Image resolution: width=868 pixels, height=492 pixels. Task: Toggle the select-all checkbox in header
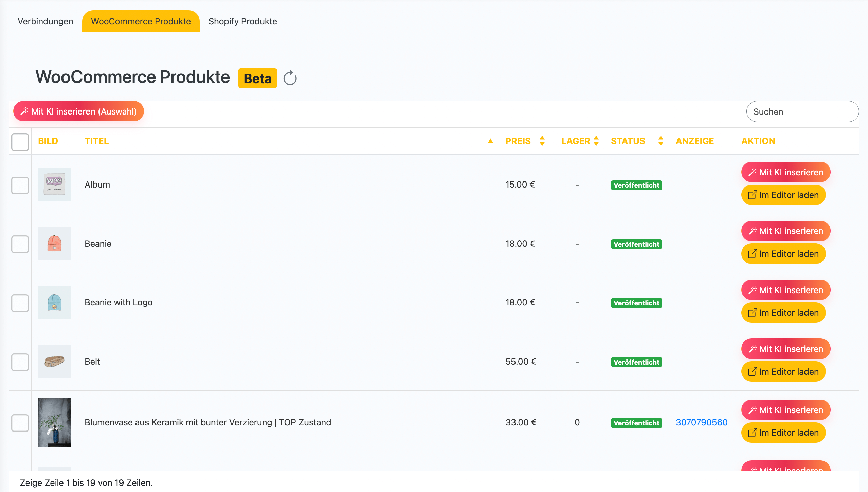pos(20,142)
